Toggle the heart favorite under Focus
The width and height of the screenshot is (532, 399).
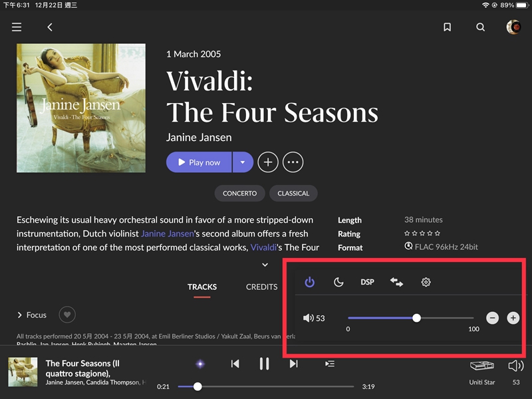click(x=67, y=315)
